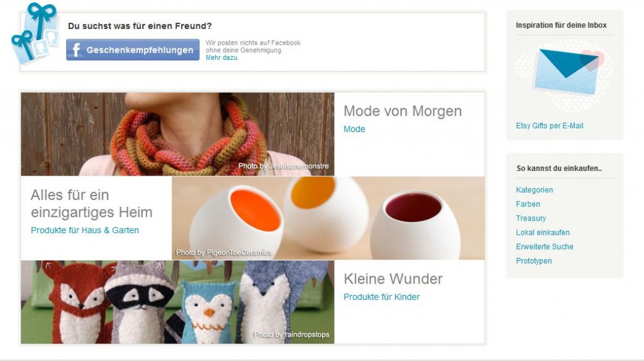The image size is (644, 361).
Task: Open Produkte für Kinder link
Action: coord(382,297)
